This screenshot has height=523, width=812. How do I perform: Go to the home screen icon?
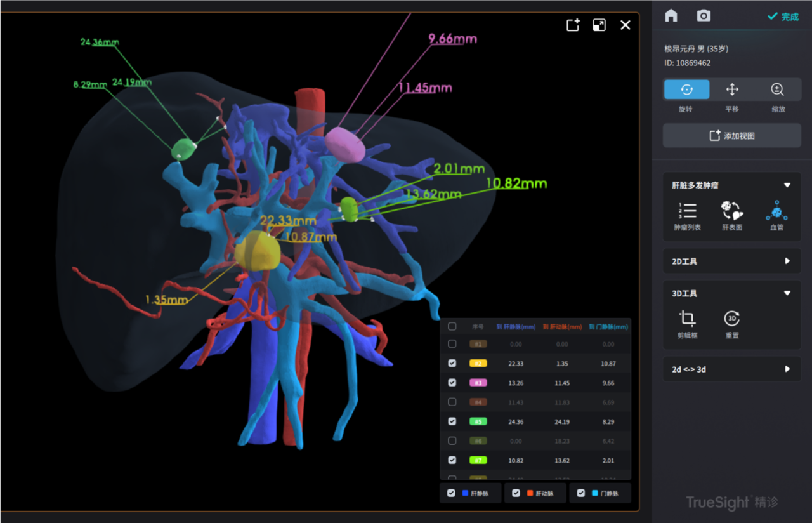(671, 16)
